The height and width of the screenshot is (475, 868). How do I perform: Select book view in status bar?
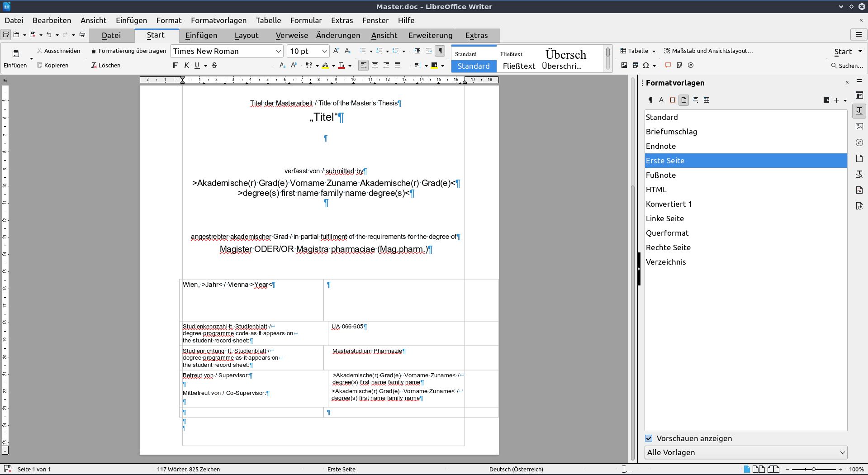tap(774, 469)
